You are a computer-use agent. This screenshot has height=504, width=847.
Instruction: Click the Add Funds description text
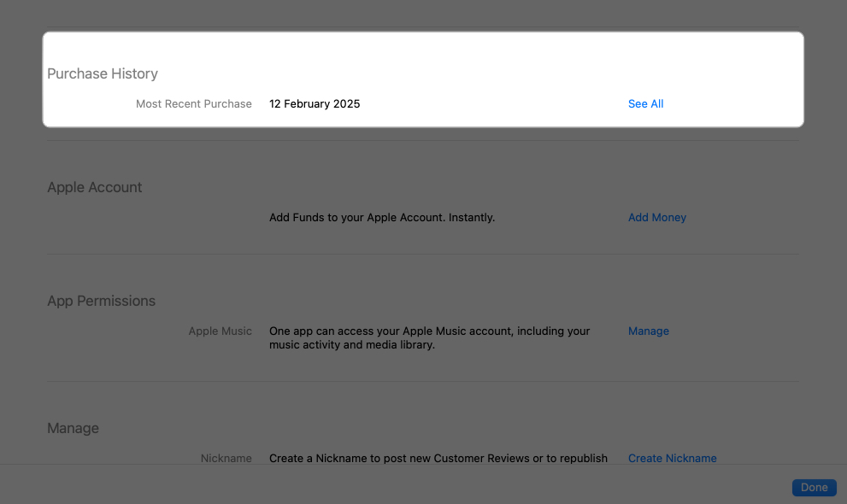tap(381, 217)
